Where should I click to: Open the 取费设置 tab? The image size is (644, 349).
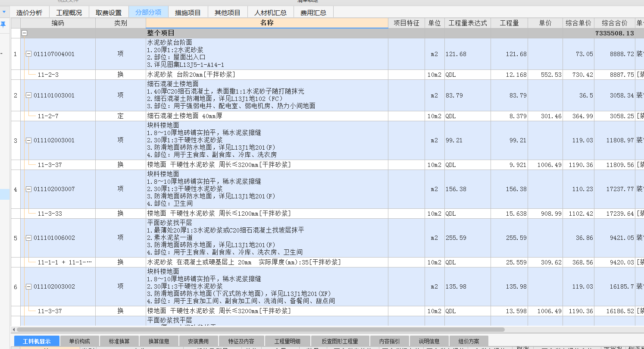109,13
